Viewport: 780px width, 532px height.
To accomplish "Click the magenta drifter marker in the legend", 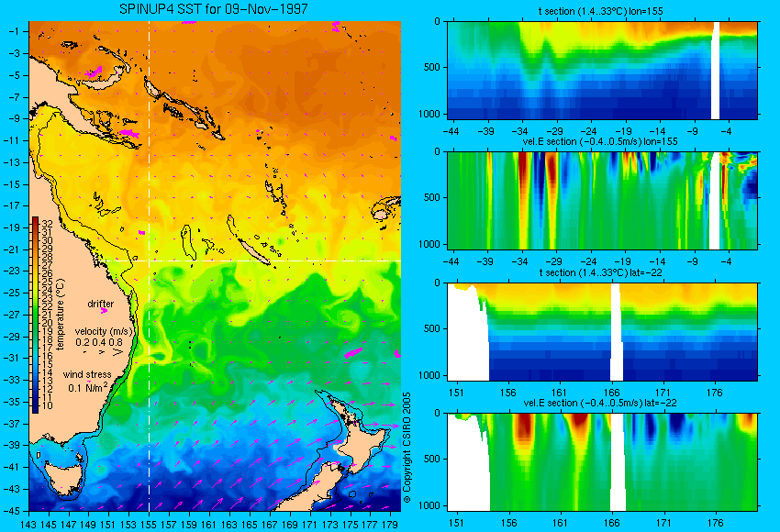I will (x=104, y=311).
